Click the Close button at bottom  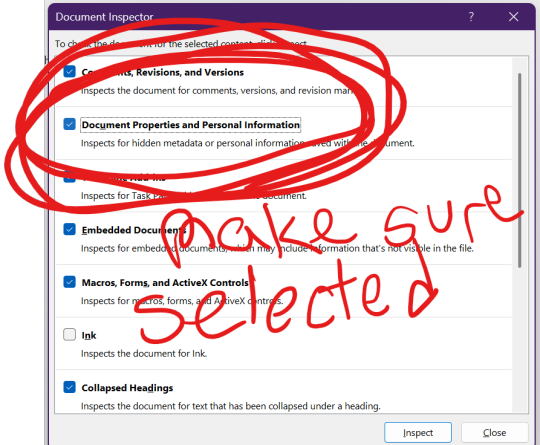coord(494,433)
